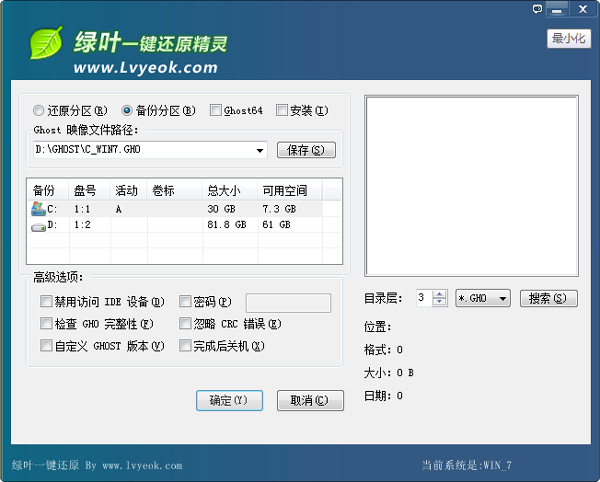This screenshot has height=482, width=600.
Task: Increase 目录层 value with up arrow
Action: [x=439, y=295]
